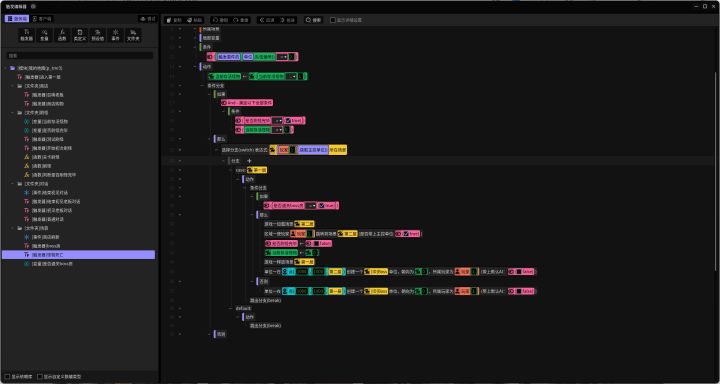Click the case 第一层 value tag

pyautogui.click(x=257, y=170)
